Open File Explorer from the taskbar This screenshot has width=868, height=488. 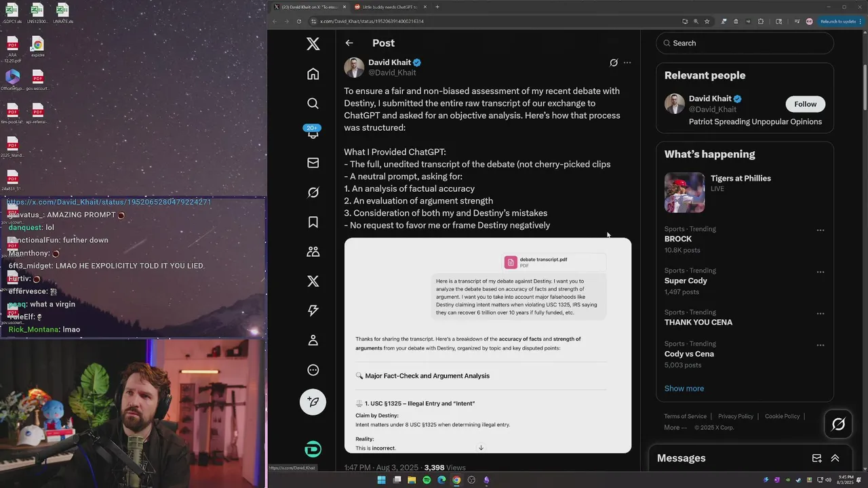tap(412, 480)
